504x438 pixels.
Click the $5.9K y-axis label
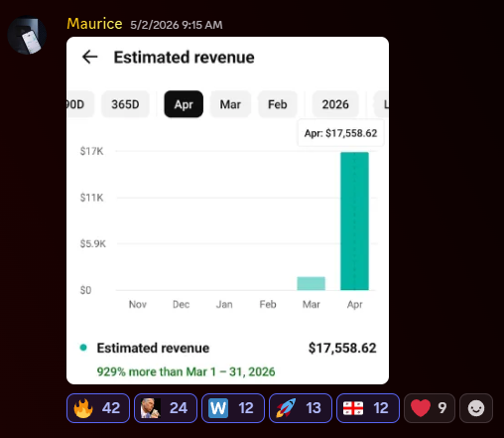(93, 243)
